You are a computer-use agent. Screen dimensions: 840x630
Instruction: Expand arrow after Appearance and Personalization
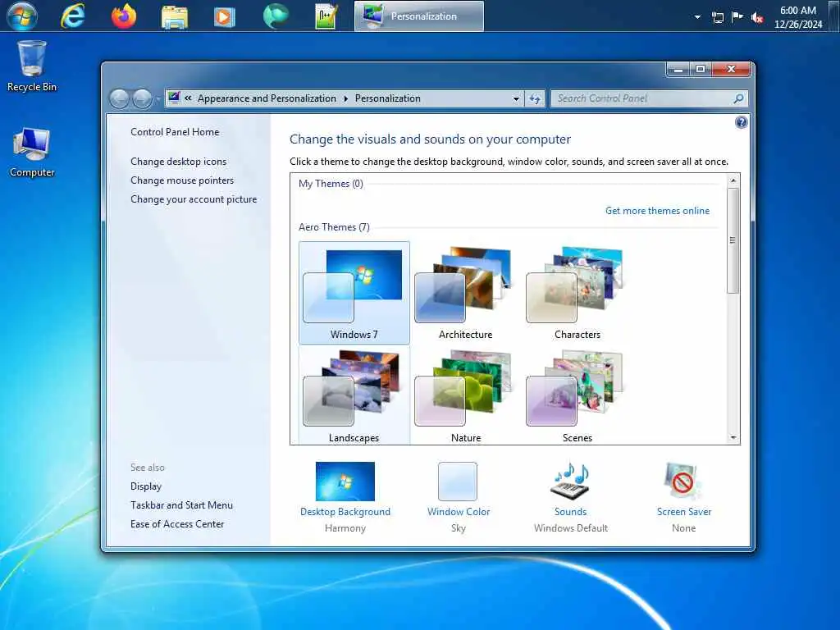pyautogui.click(x=345, y=98)
